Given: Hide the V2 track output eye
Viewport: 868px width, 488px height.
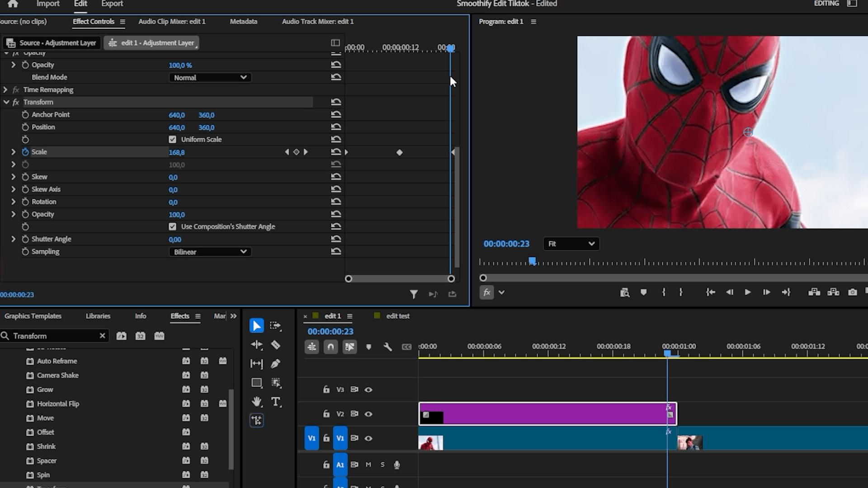Looking at the screenshot, I should (368, 414).
